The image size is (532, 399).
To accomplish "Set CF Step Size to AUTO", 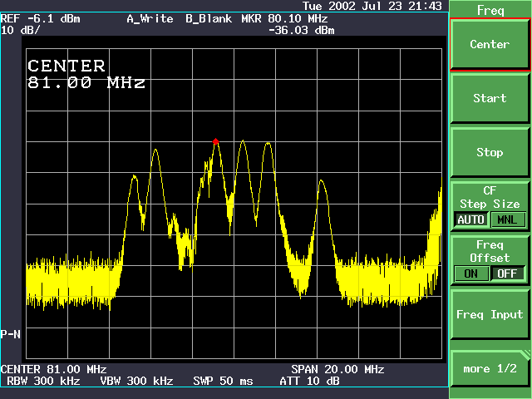I will click(470, 219).
